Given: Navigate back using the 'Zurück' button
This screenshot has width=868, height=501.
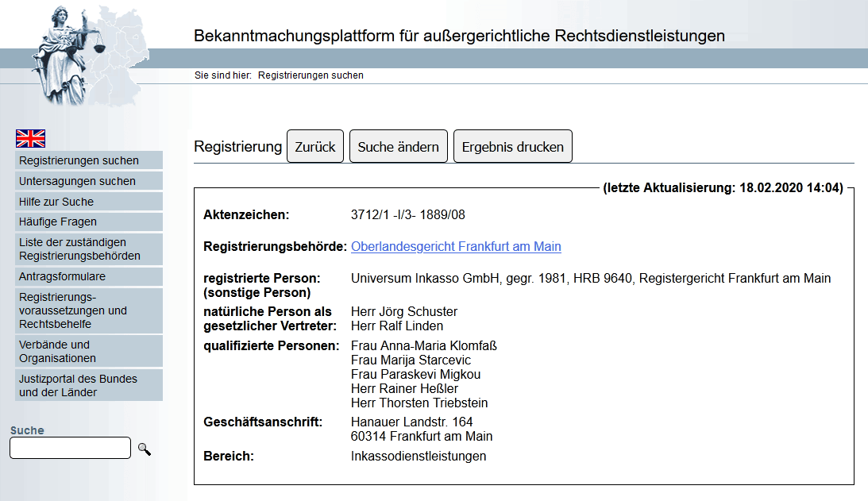Looking at the screenshot, I should [314, 146].
